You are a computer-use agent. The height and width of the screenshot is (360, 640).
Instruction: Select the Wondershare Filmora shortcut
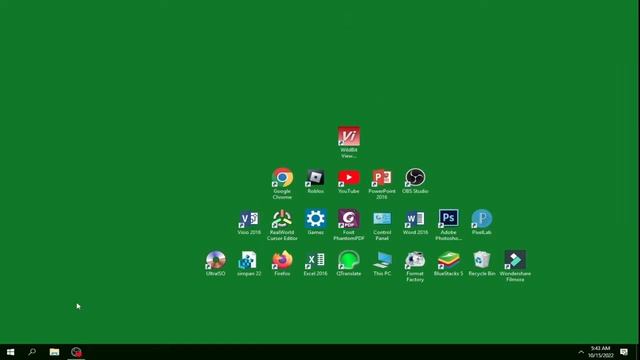tap(515, 267)
